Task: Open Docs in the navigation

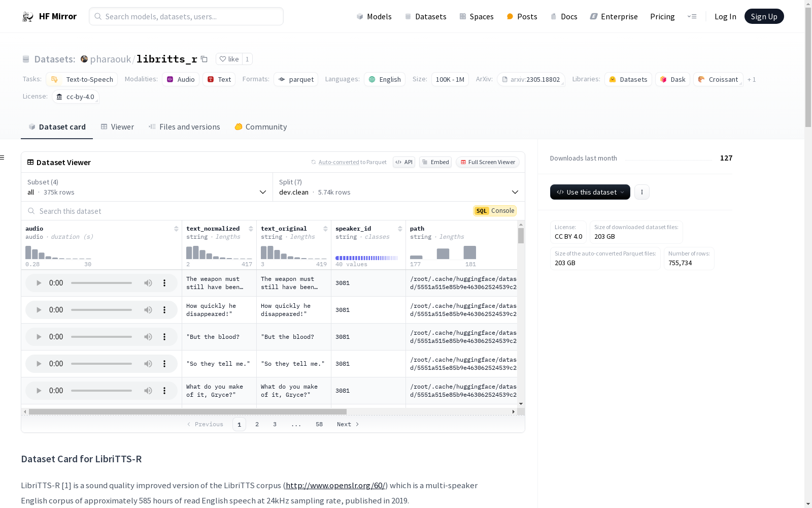Action: click(564, 16)
